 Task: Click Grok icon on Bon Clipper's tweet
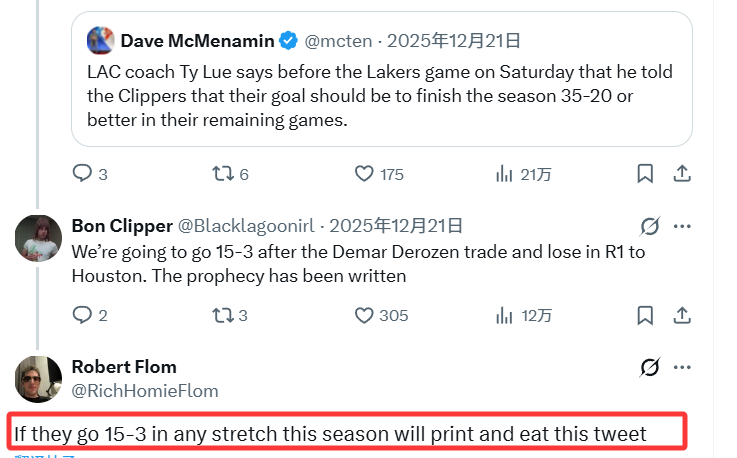[650, 226]
